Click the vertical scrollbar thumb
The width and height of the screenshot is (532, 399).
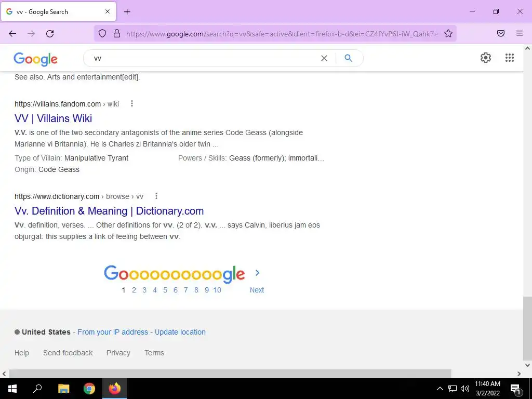[527, 328]
